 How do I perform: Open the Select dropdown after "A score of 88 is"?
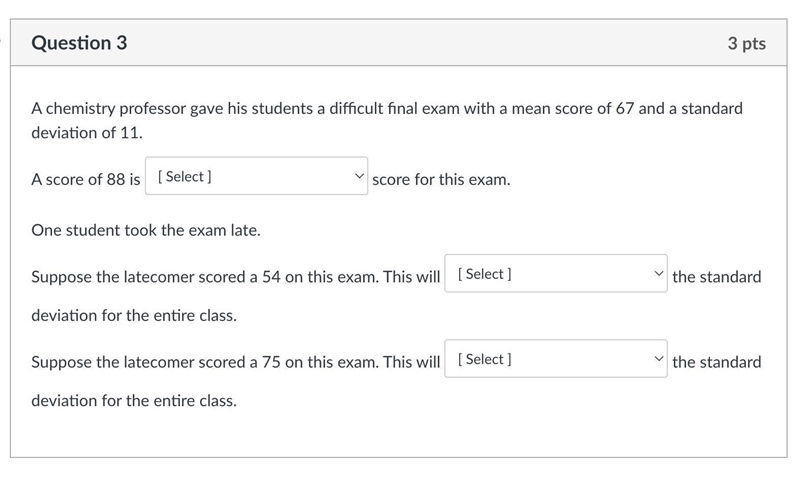click(256, 176)
